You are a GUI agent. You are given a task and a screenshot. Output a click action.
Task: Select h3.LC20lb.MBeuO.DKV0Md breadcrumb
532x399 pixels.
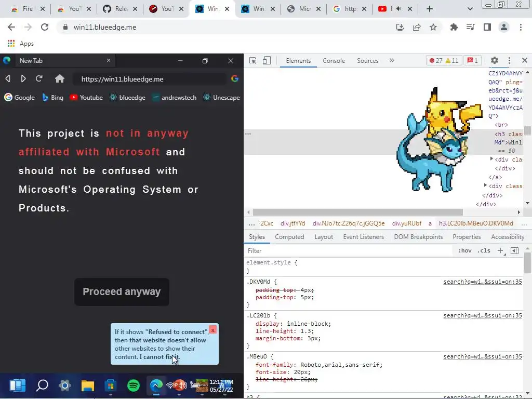[x=476, y=223]
